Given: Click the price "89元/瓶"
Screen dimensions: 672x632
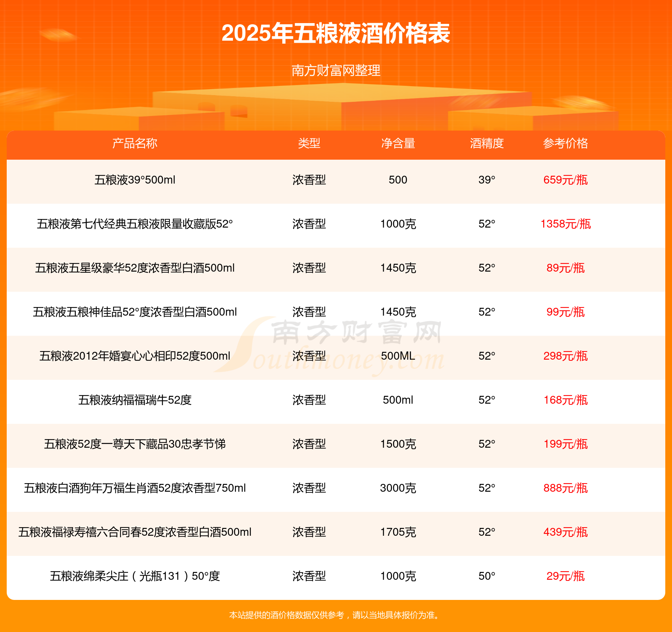Looking at the screenshot, I should coord(566,268).
